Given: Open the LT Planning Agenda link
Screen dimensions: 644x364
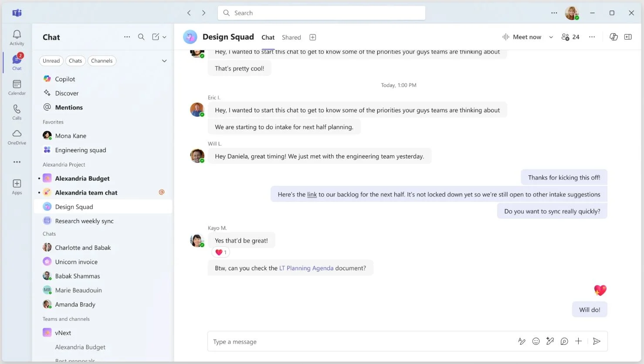Looking at the screenshot, I should [306, 268].
